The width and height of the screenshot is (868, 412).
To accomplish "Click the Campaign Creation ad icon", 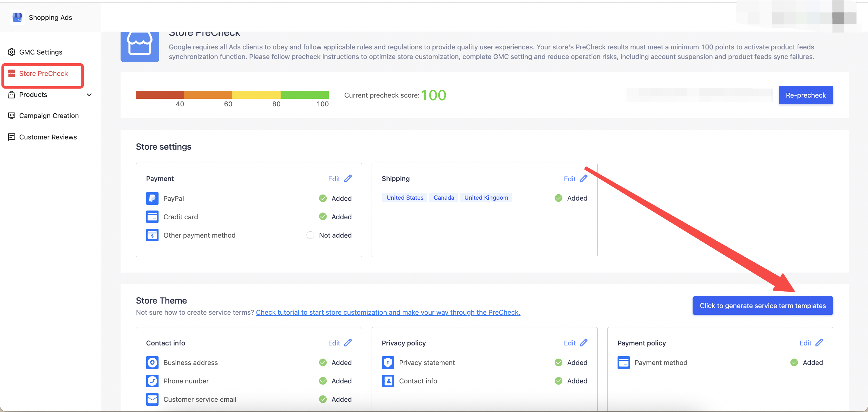I will pos(11,116).
